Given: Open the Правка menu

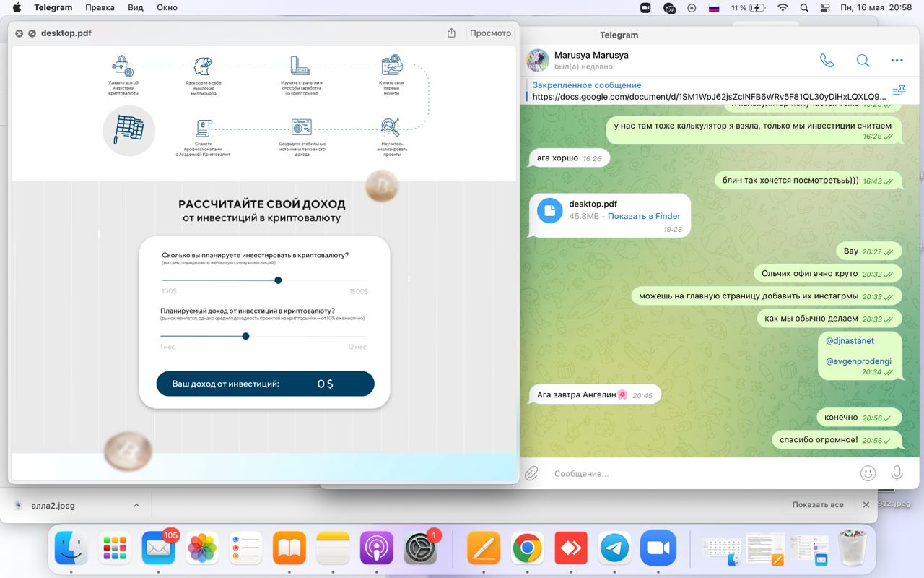Looking at the screenshot, I should [x=100, y=8].
